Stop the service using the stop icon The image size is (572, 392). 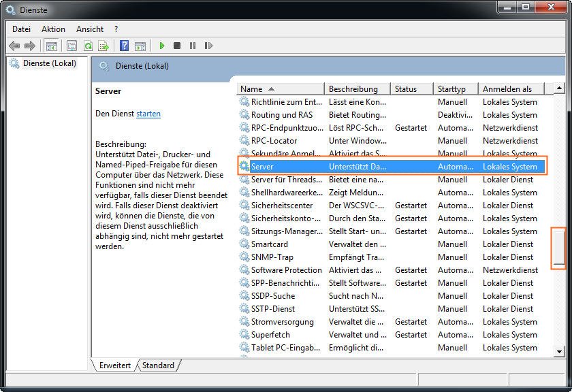[x=178, y=46]
